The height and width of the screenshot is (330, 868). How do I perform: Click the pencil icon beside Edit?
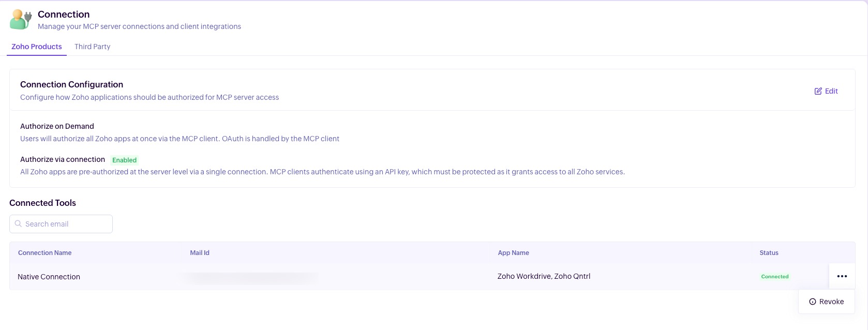[818, 91]
